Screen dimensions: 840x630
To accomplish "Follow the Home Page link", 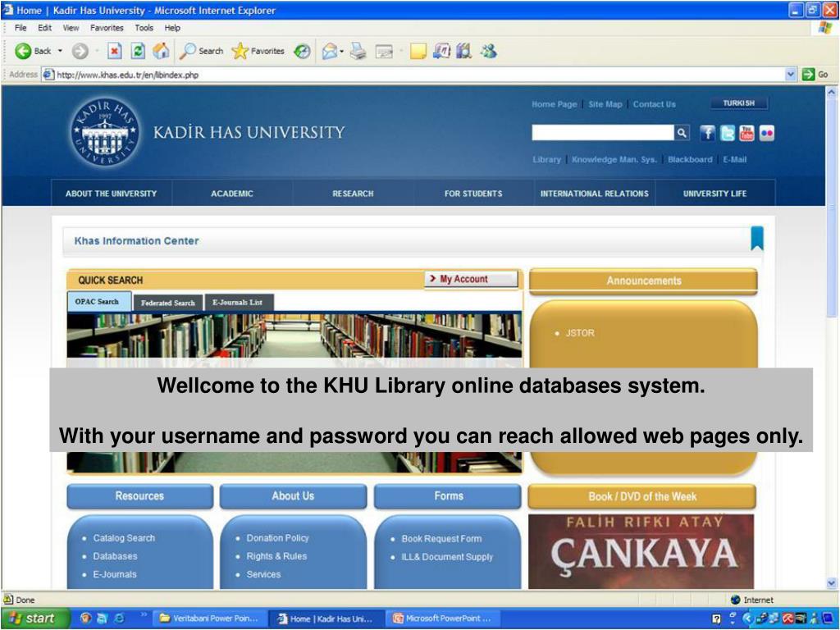I will click(555, 104).
